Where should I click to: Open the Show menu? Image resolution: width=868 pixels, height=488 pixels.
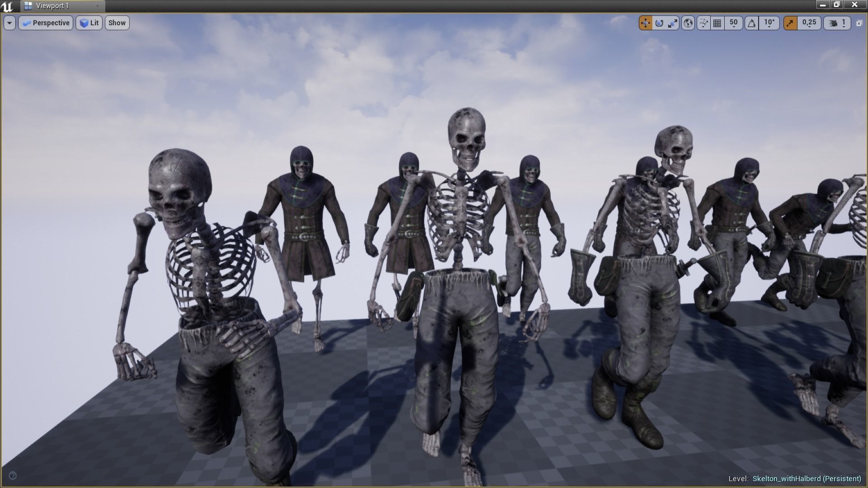click(117, 23)
